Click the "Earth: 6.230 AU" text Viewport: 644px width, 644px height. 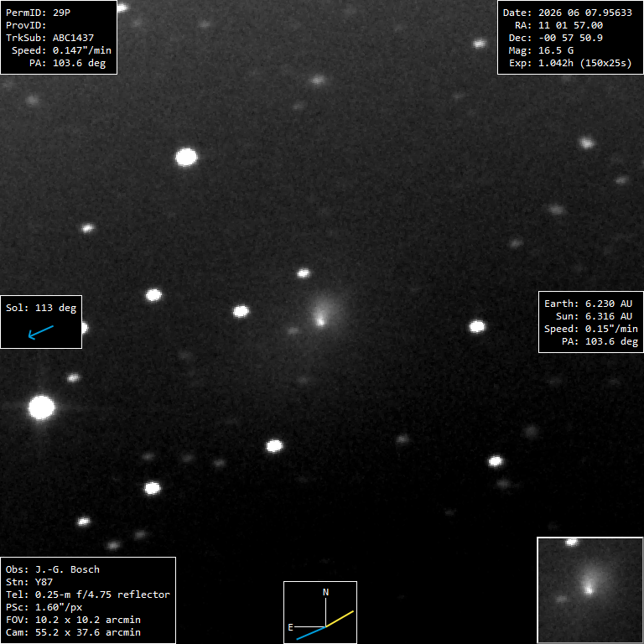point(588,304)
